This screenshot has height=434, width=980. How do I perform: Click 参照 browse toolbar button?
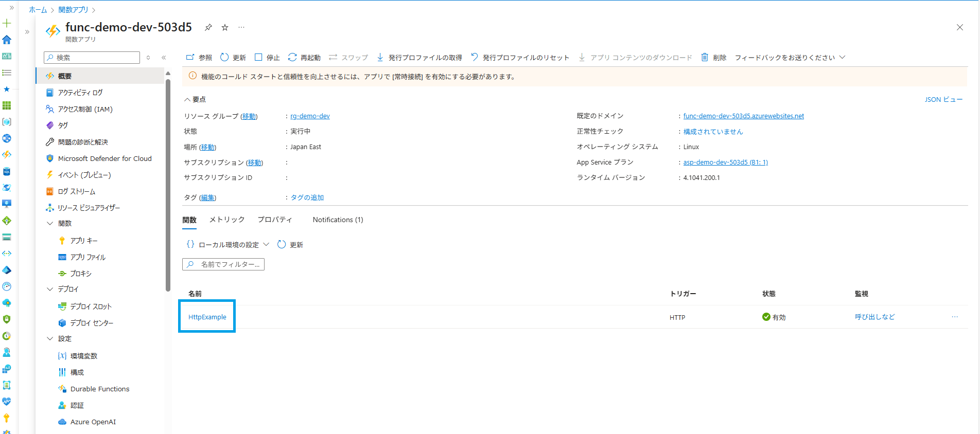199,58
